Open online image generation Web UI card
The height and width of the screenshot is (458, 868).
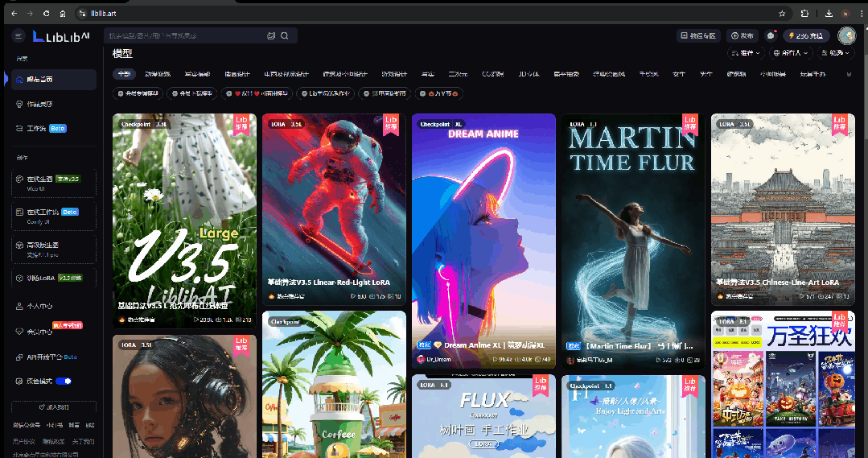point(54,184)
